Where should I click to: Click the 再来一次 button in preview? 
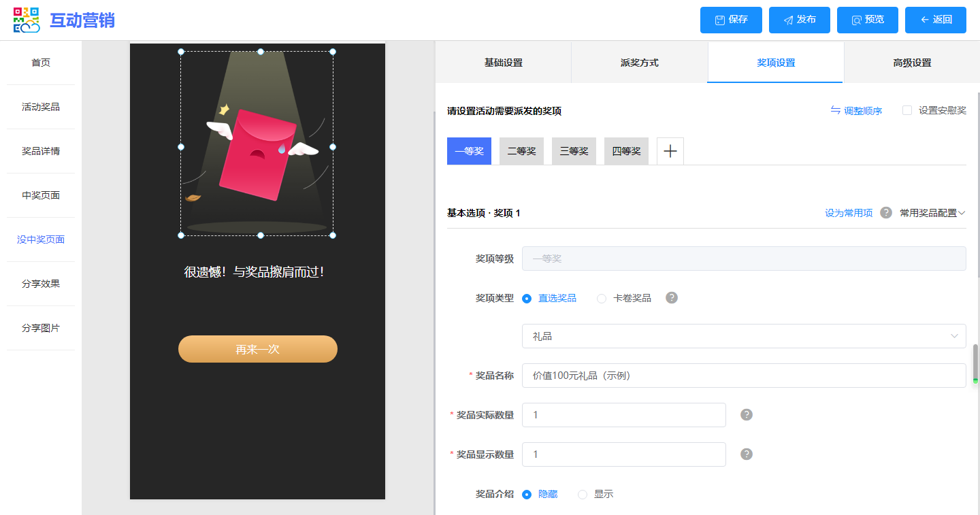pos(258,349)
